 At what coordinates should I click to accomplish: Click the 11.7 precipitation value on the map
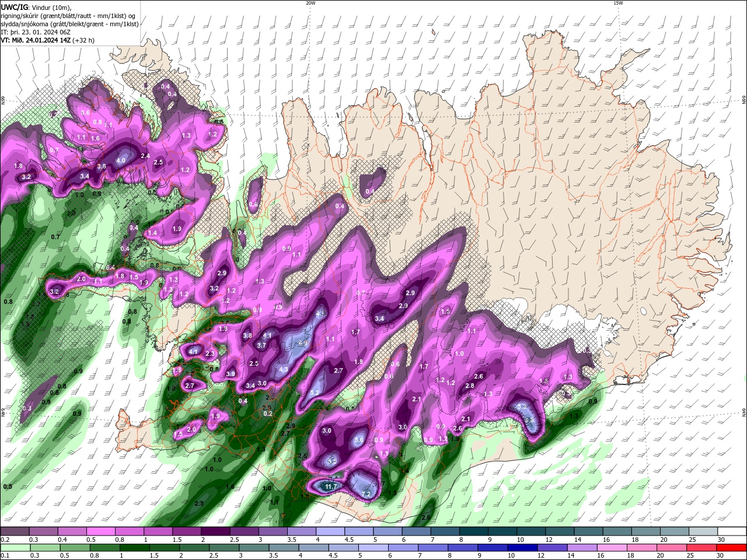(332, 487)
